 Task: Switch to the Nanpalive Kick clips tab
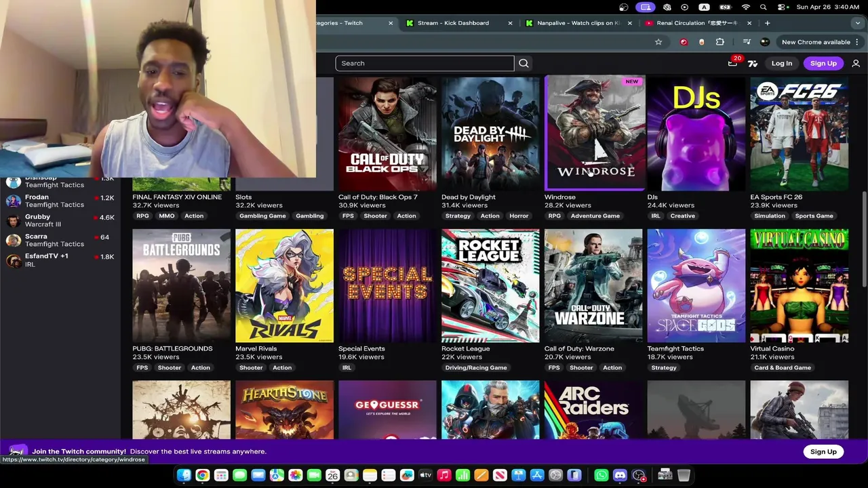tap(578, 23)
